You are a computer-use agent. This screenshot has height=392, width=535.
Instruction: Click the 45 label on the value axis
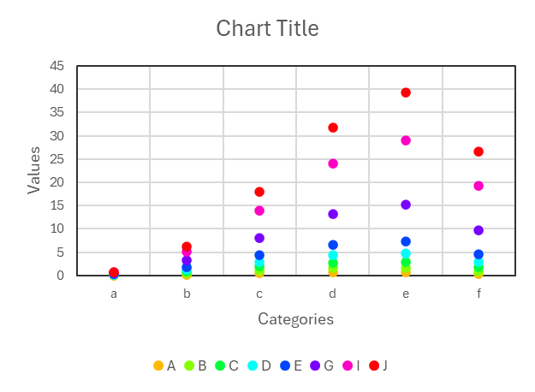56,66
